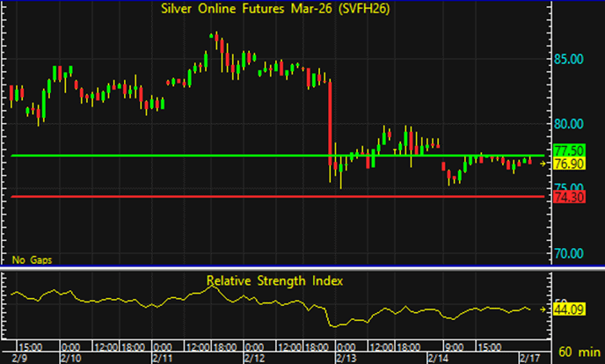
Task: Click the 70.00 price axis label
Action: click(x=570, y=253)
